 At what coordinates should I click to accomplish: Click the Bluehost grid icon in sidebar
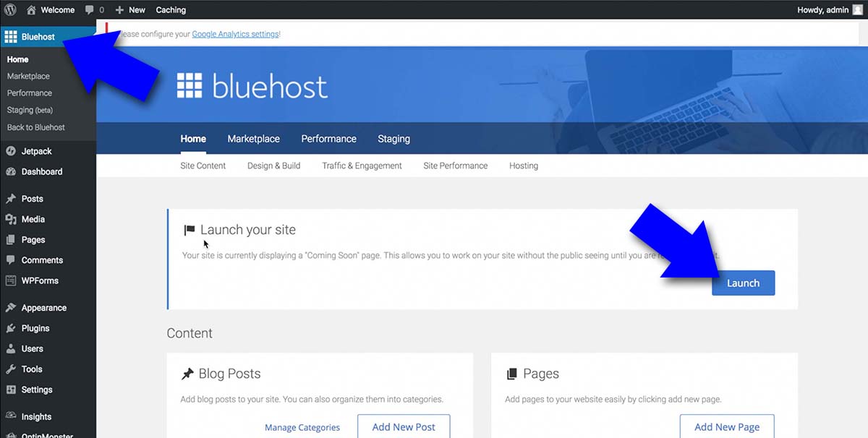pyautogui.click(x=11, y=37)
